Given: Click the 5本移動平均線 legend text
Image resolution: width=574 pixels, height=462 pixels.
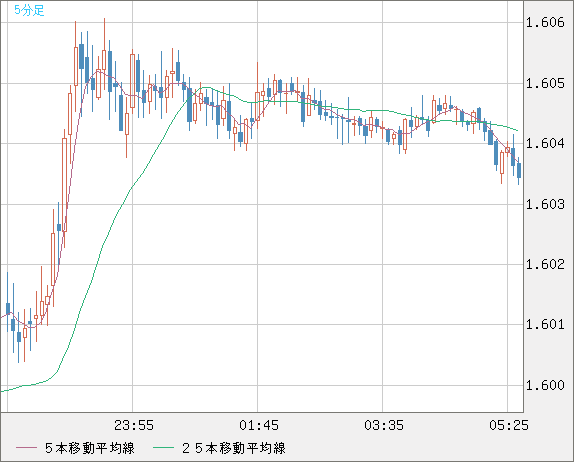Looking at the screenshot, I should pyautogui.click(x=90, y=448).
